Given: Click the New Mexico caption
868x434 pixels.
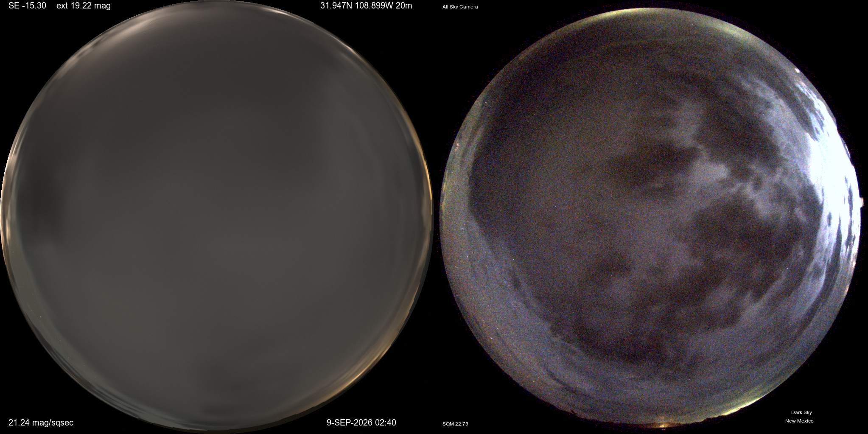Looking at the screenshot, I should (799, 421).
